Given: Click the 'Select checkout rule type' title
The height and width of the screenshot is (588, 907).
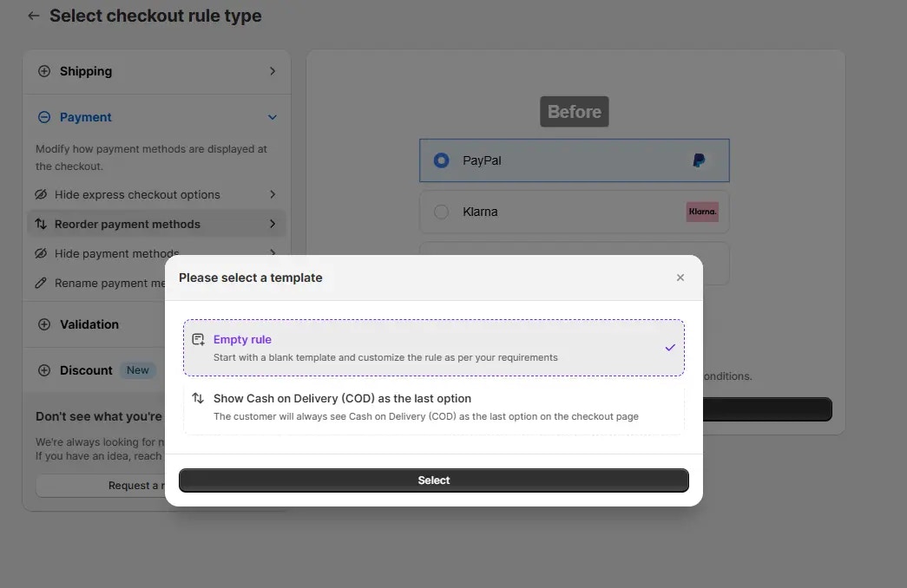Looking at the screenshot, I should click(x=155, y=16).
